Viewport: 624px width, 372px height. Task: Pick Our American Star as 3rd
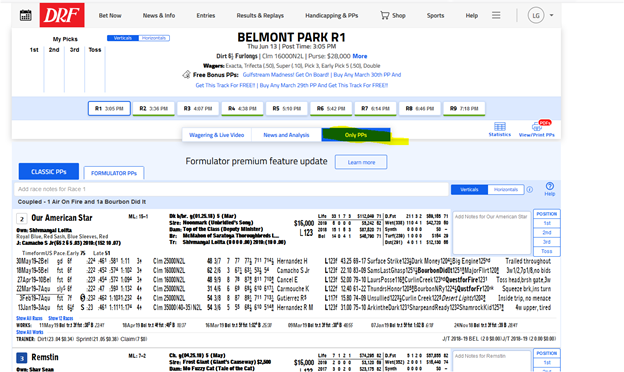[547, 242]
